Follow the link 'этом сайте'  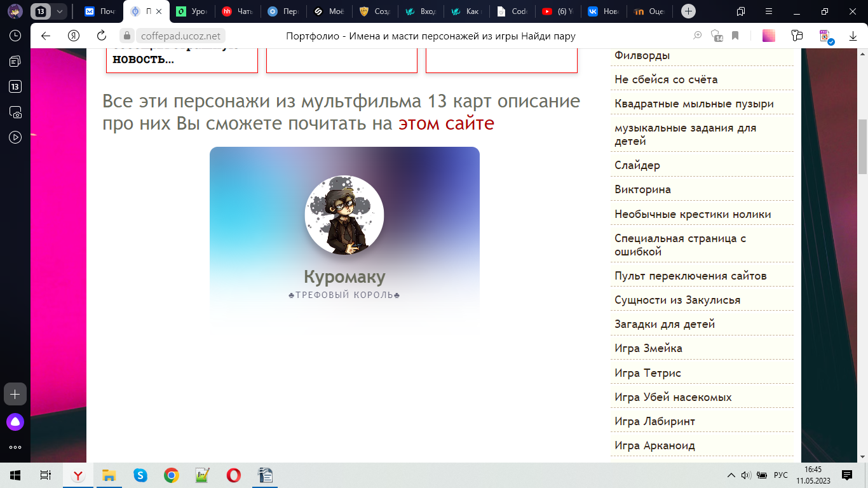click(x=445, y=123)
